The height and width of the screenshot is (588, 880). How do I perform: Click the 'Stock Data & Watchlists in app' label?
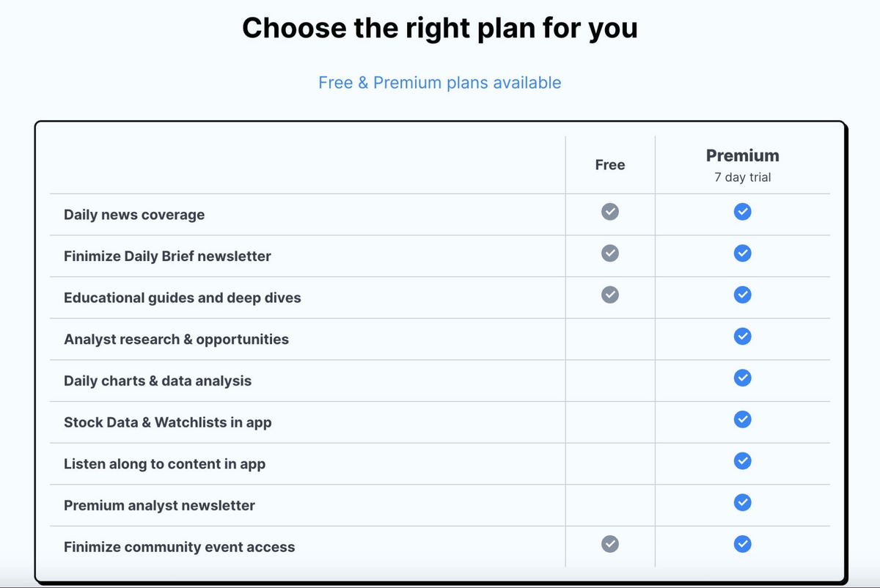point(168,422)
